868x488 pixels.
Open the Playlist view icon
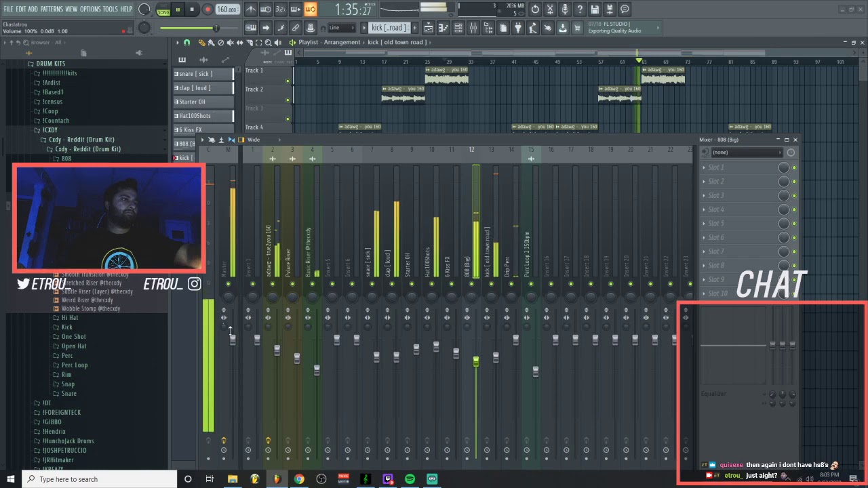[429, 28]
